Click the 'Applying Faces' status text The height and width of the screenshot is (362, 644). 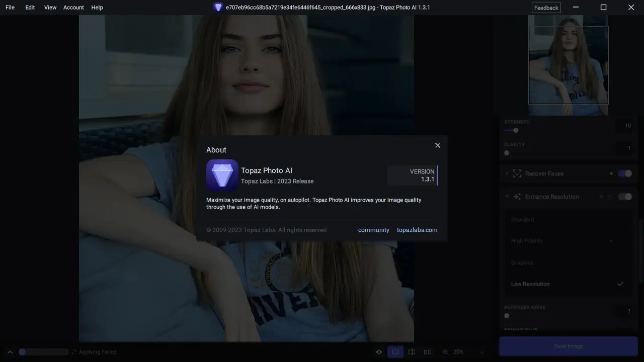(98, 352)
